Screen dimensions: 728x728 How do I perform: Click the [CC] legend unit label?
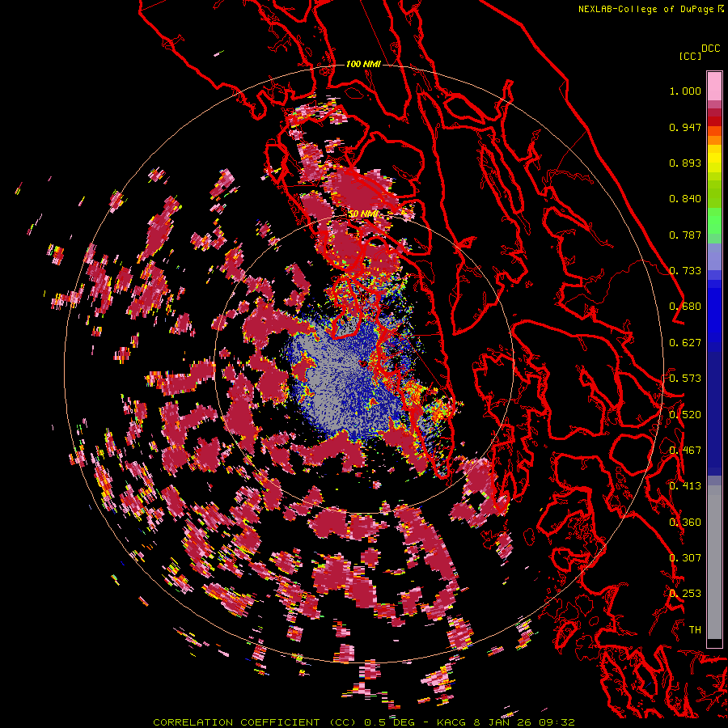(691, 56)
